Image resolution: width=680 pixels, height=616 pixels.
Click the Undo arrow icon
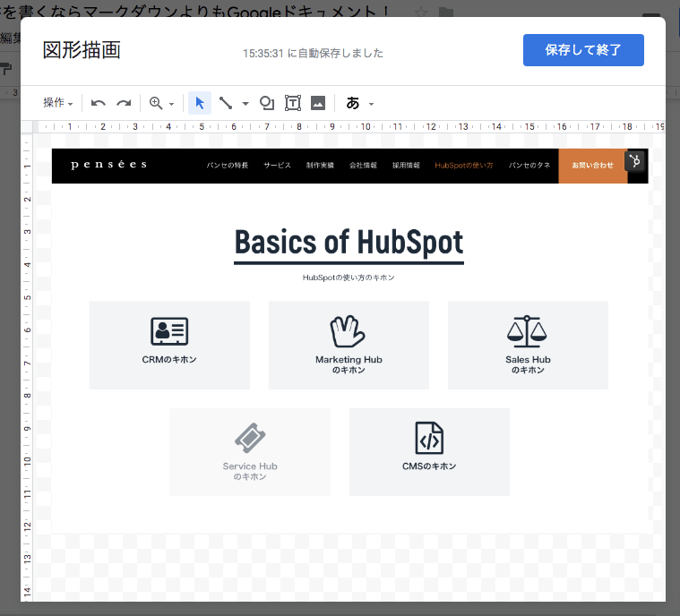(x=99, y=103)
